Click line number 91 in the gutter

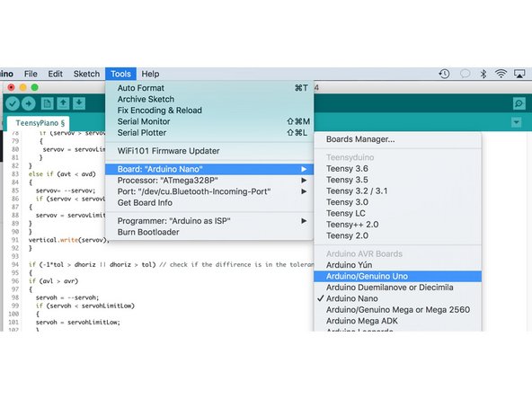15,240
